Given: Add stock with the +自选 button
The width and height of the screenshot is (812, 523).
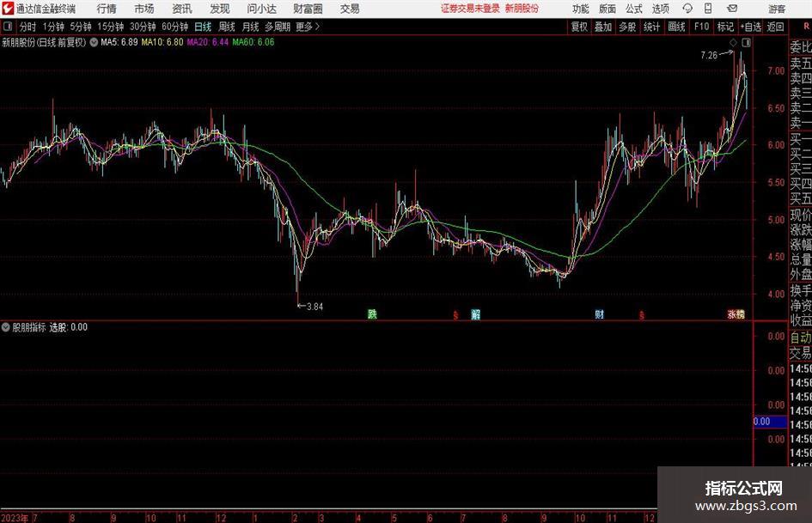Looking at the screenshot, I should [x=751, y=27].
